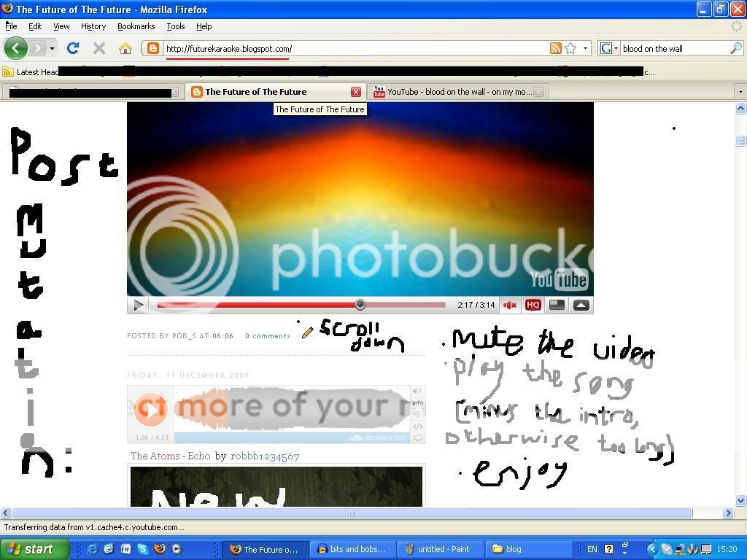Click the Blogger site identity icon
This screenshot has height=560, width=747.
click(152, 48)
